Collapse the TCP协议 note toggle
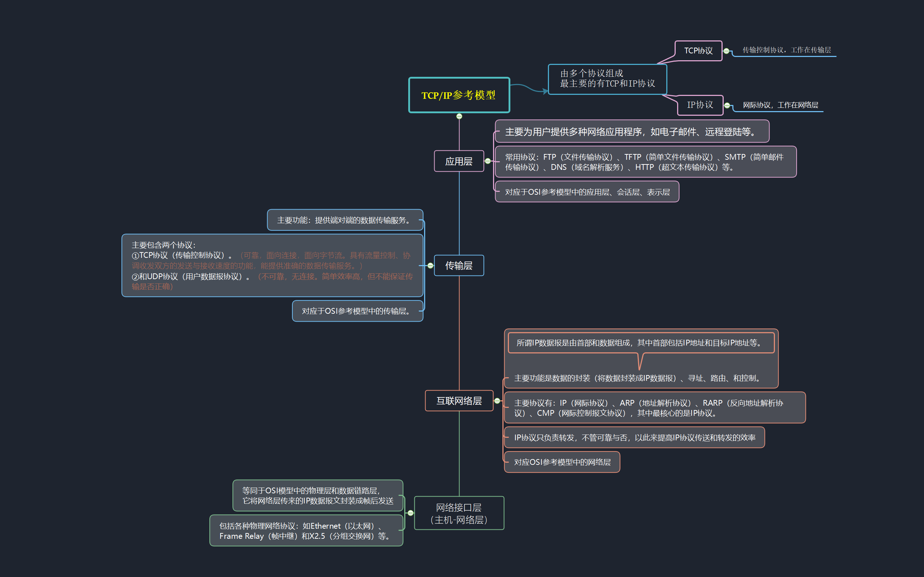 (726, 51)
